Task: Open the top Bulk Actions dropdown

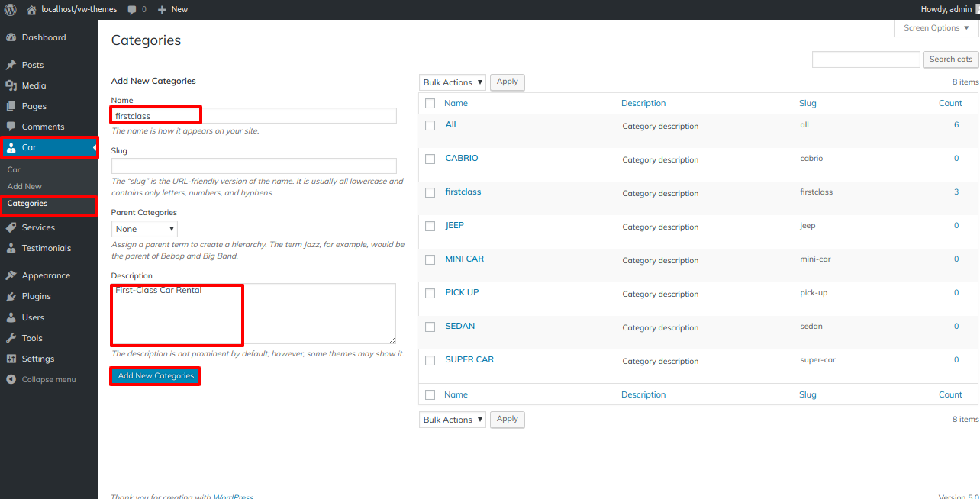Action: pos(452,82)
